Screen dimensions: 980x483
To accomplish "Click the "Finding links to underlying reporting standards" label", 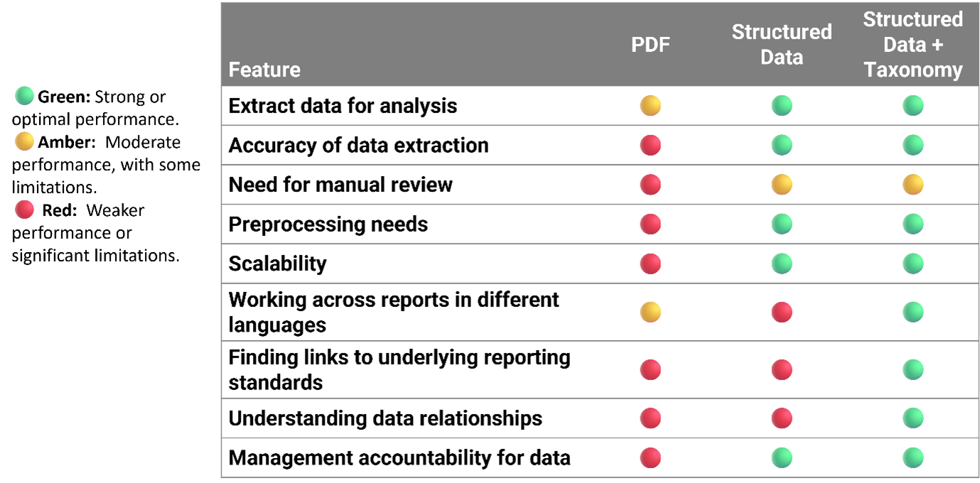I will pos(399,369).
